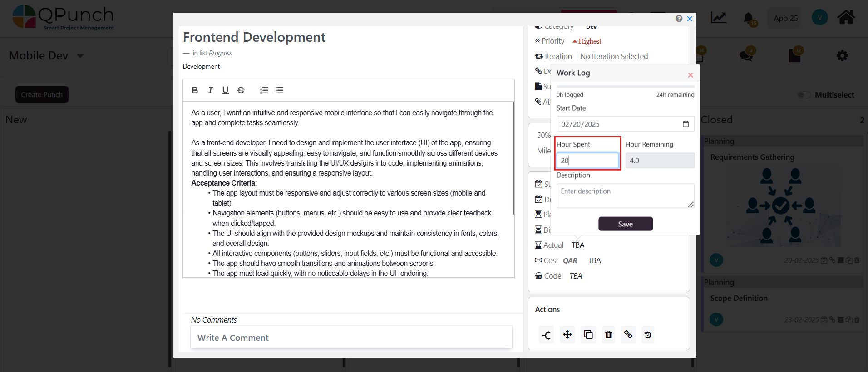Close the Work Log popup
This screenshot has width=868, height=372.
[x=690, y=75]
